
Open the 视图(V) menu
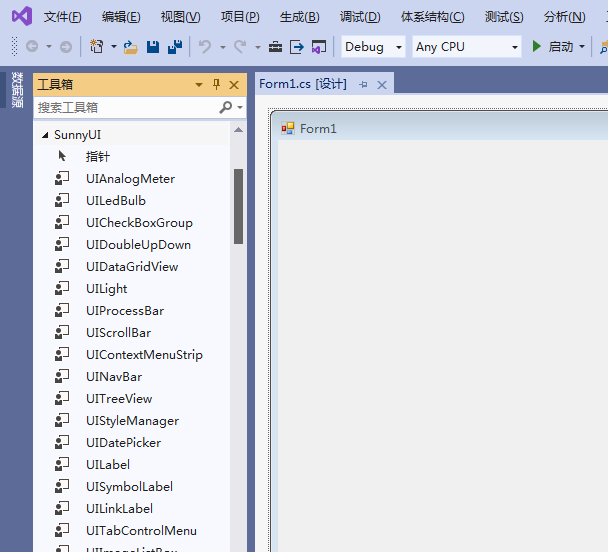coord(180,17)
